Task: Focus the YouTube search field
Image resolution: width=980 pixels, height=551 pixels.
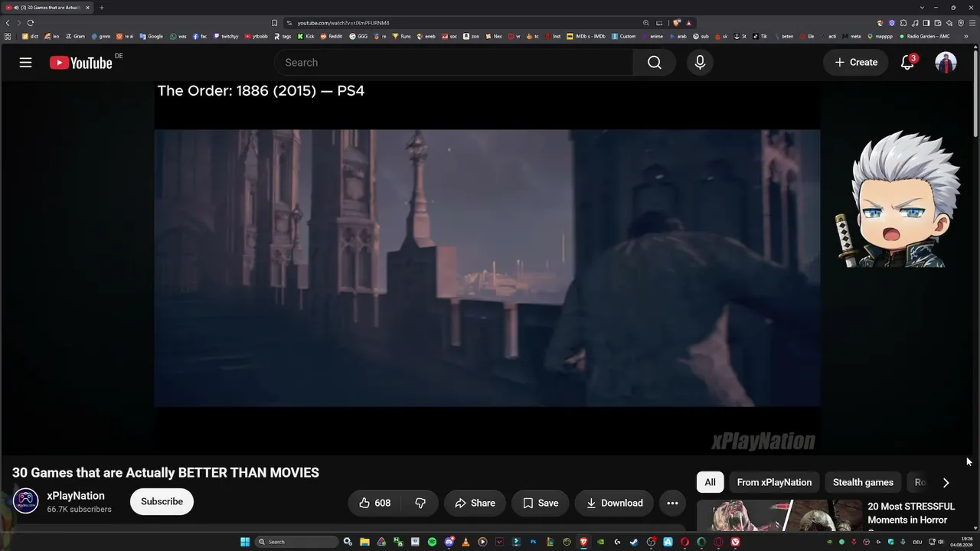Action: (x=453, y=63)
